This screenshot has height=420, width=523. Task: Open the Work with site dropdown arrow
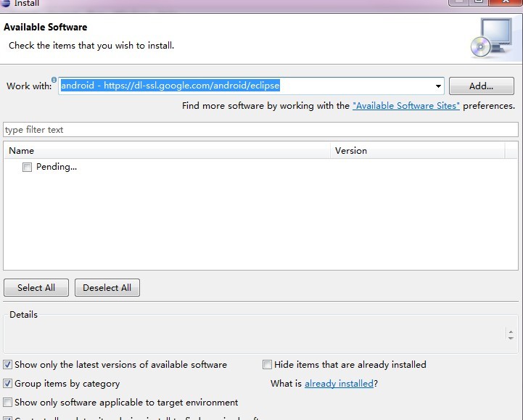[438, 86]
